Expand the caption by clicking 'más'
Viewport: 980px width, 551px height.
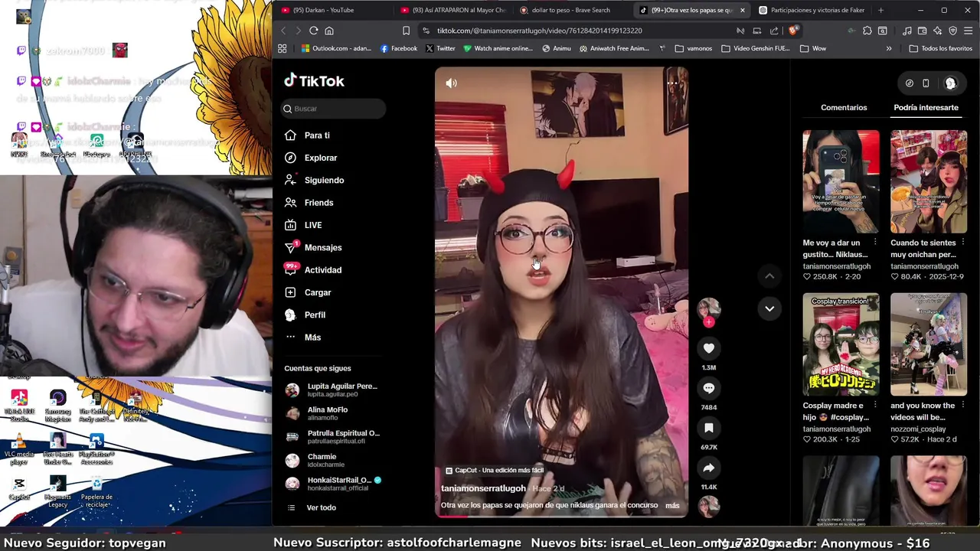click(x=672, y=505)
